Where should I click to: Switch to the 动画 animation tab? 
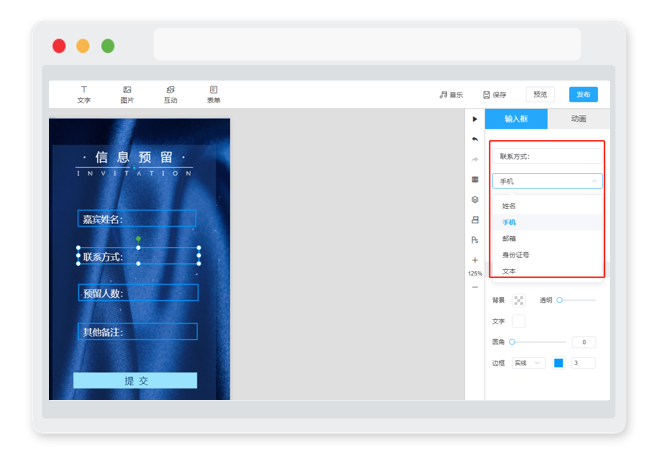578,119
